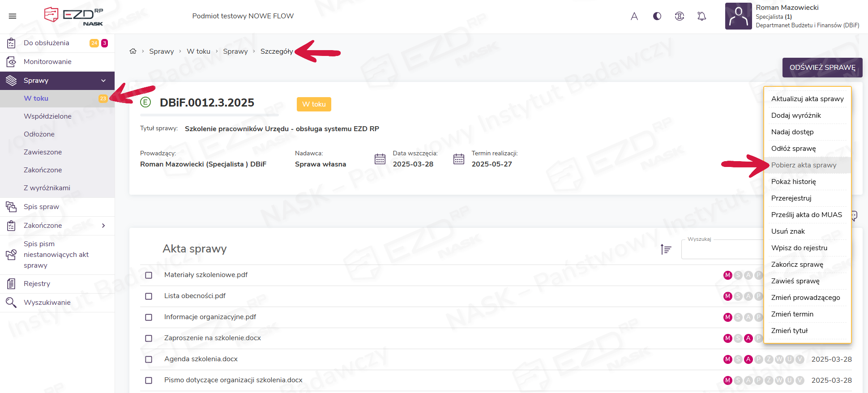Select checkbox next to Lista obecności.pdf
The height and width of the screenshot is (393, 868).
[x=149, y=296]
